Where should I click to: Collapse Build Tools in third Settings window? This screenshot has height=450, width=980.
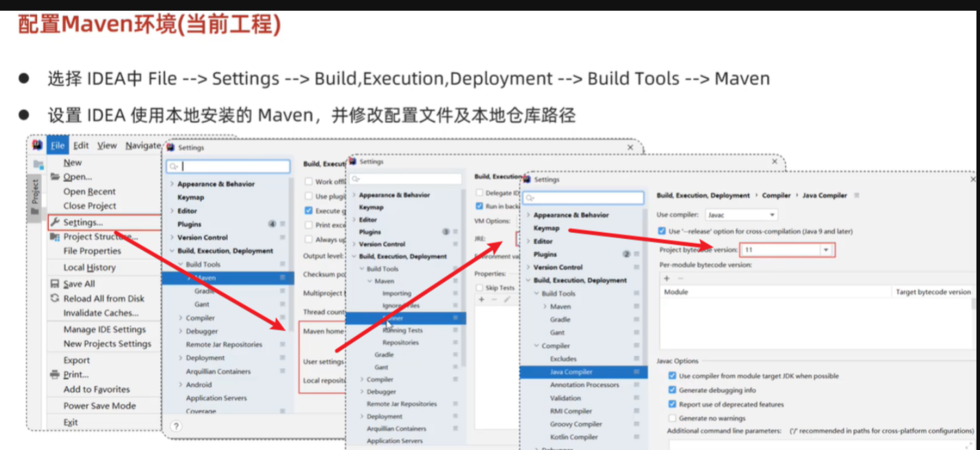[x=537, y=293]
